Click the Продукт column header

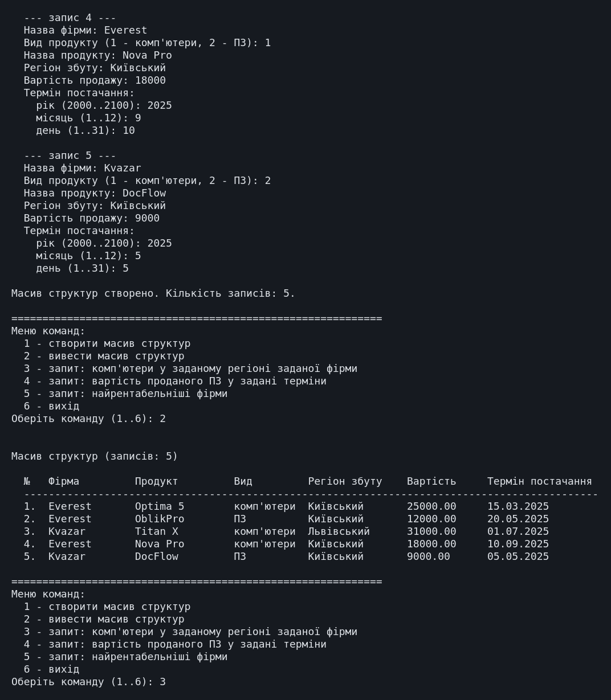pos(157,481)
